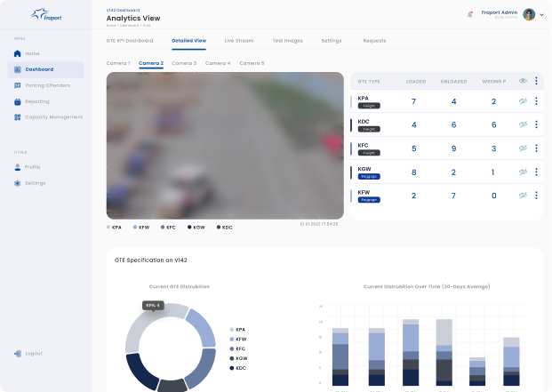Open the KFW row three-dot menu
Image resolution: width=552 pixels, height=392 pixels.
pos(536,196)
